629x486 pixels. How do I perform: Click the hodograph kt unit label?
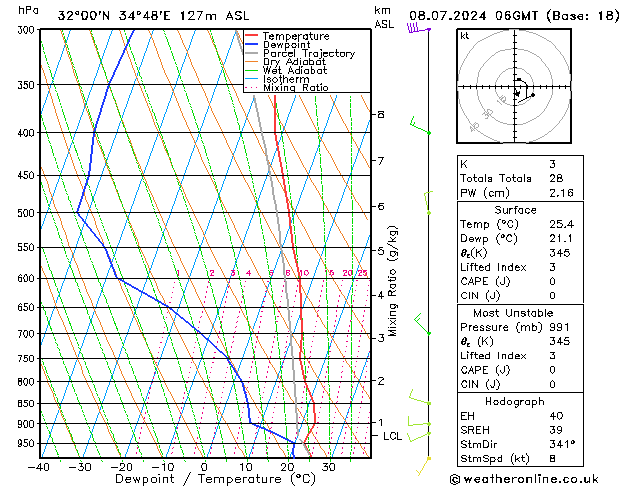coord(465,36)
